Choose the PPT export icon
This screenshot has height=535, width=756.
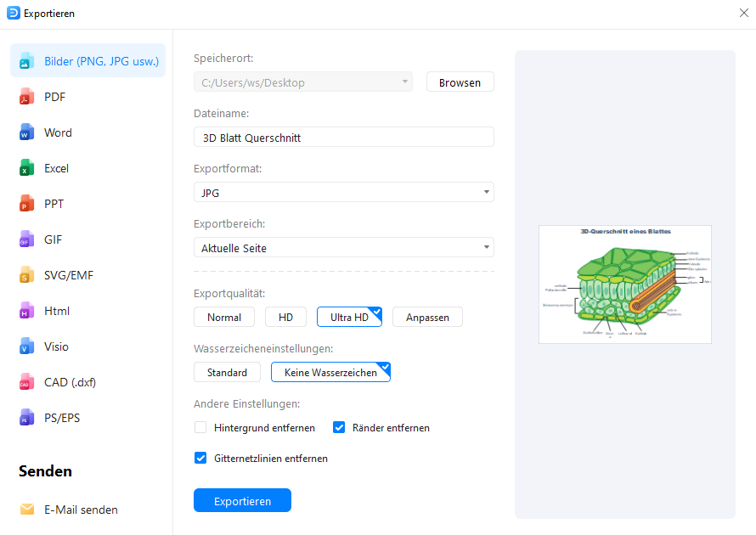point(55,203)
